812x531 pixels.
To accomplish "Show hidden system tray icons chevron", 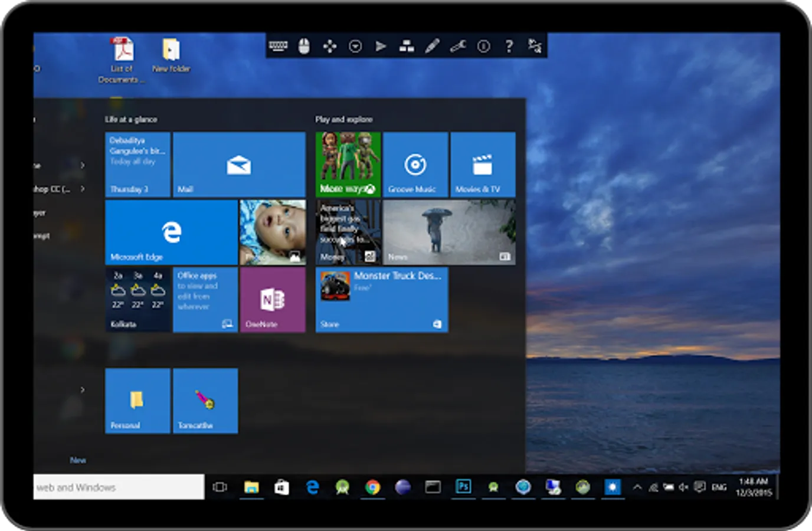I will click(637, 487).
